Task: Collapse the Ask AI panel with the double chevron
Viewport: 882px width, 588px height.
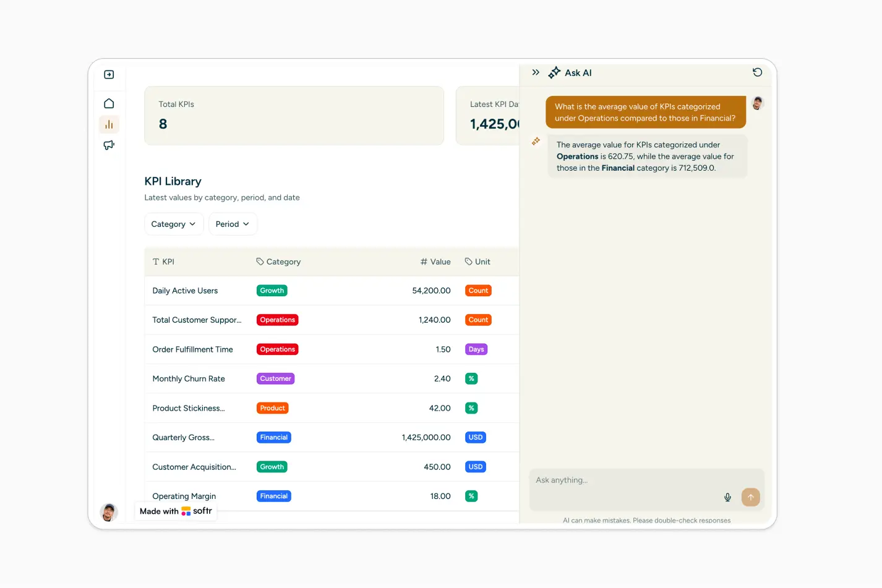Action: coord(536,72)
